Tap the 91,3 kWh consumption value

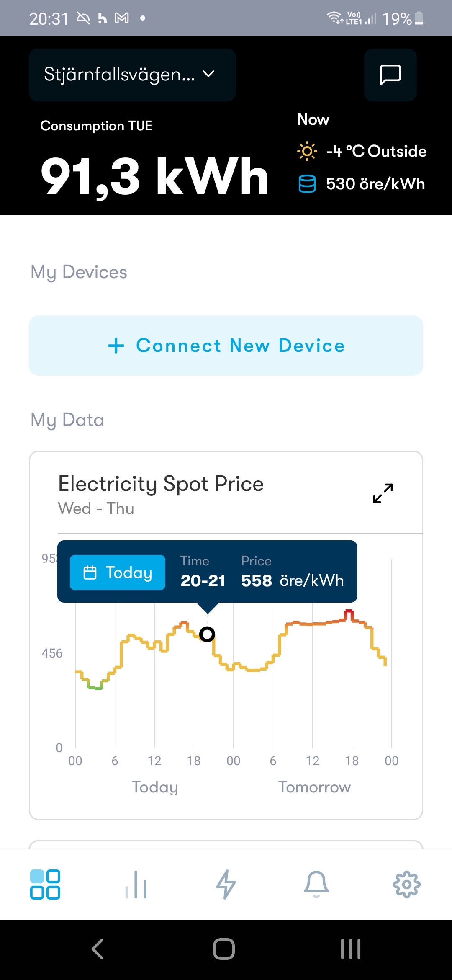(154, 176)
